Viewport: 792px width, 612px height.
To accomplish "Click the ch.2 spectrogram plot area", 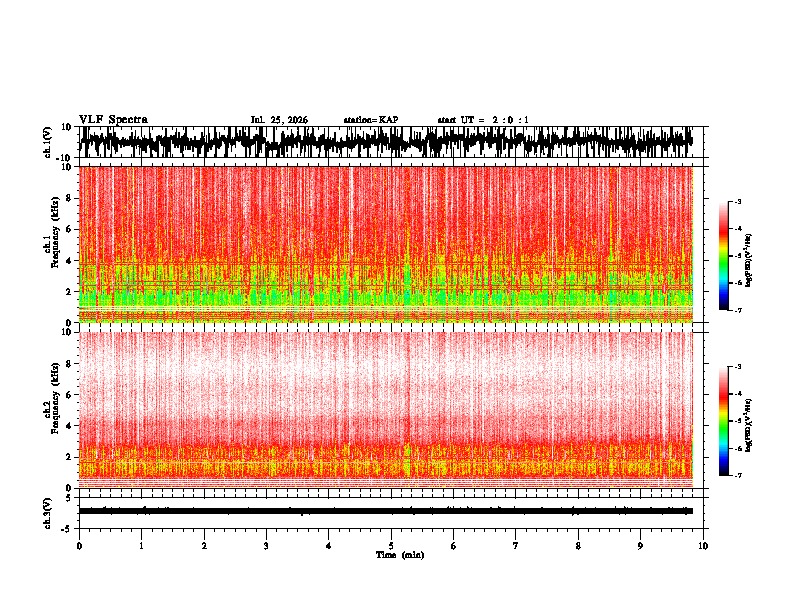I will coord(386,410).
